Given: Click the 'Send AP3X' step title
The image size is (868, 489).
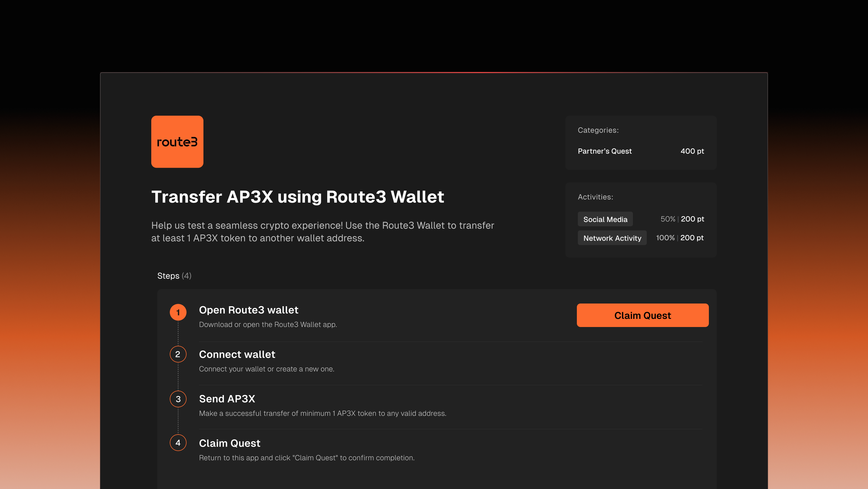Looking at the screenshot, I should click(x=227, y=399).
